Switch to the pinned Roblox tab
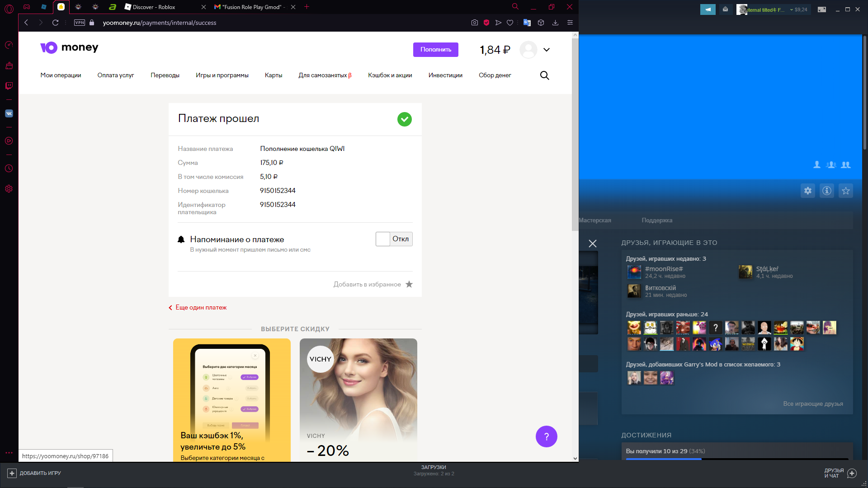This screenshot has height=488, width=868. 44,7
